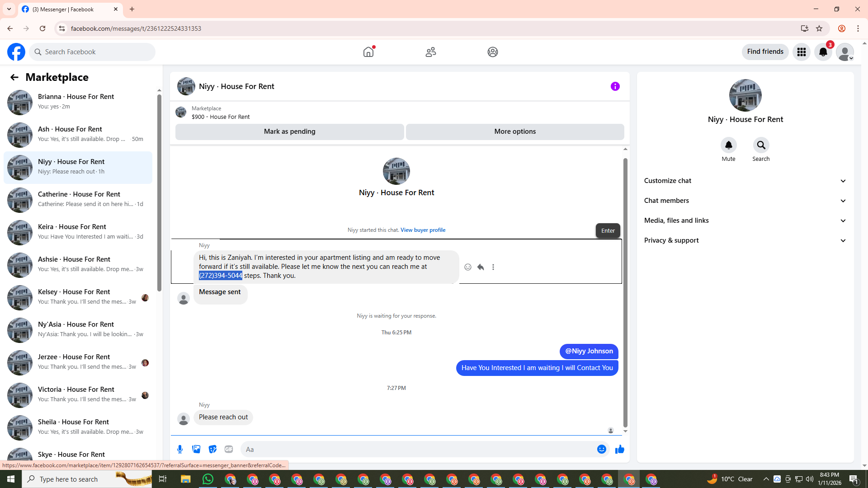Open Chrome menu three dots
The width and height of the screenshot is (868, 488).
(858, 28)
